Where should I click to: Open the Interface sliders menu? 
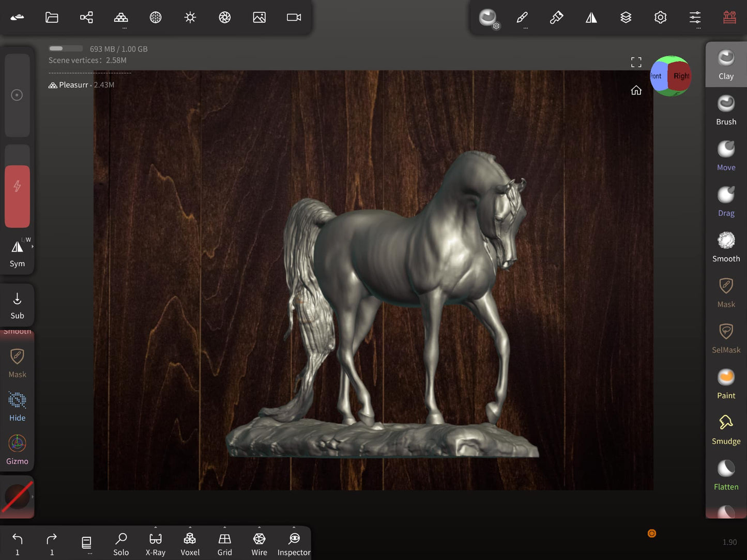(695, 18)
